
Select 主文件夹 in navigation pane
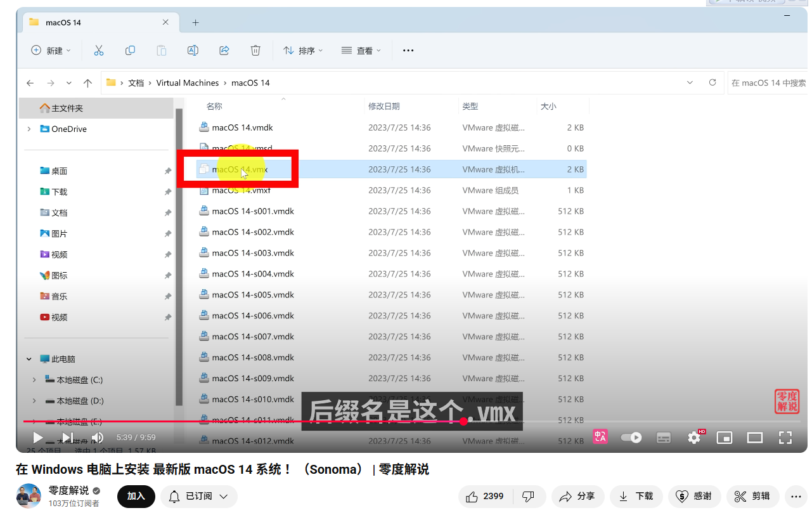pos(96,108)
